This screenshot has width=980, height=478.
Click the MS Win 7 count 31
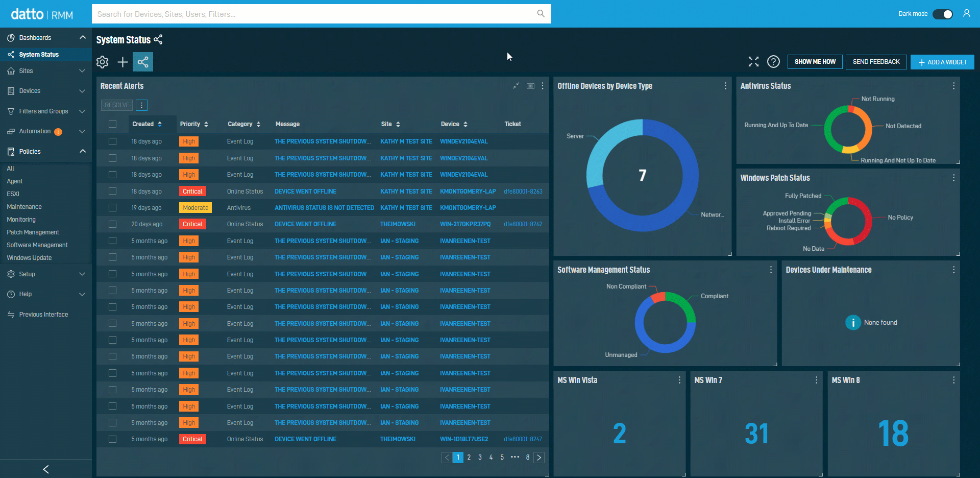tap(756, 434)
